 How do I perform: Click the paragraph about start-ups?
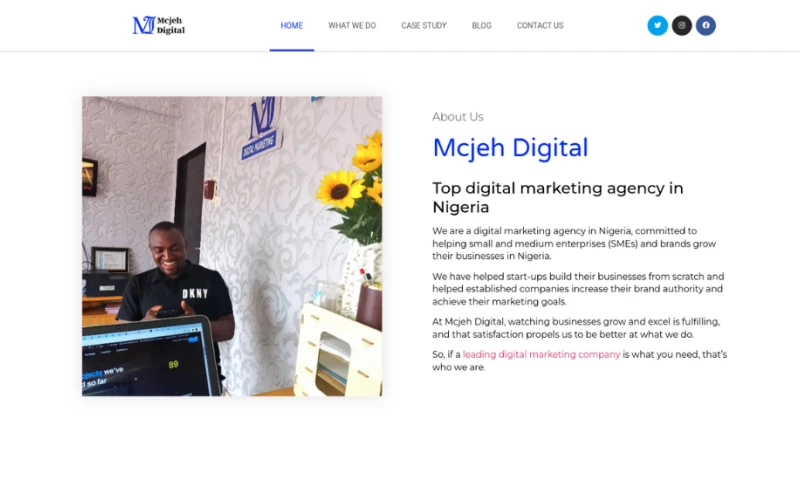click(578, 289)
